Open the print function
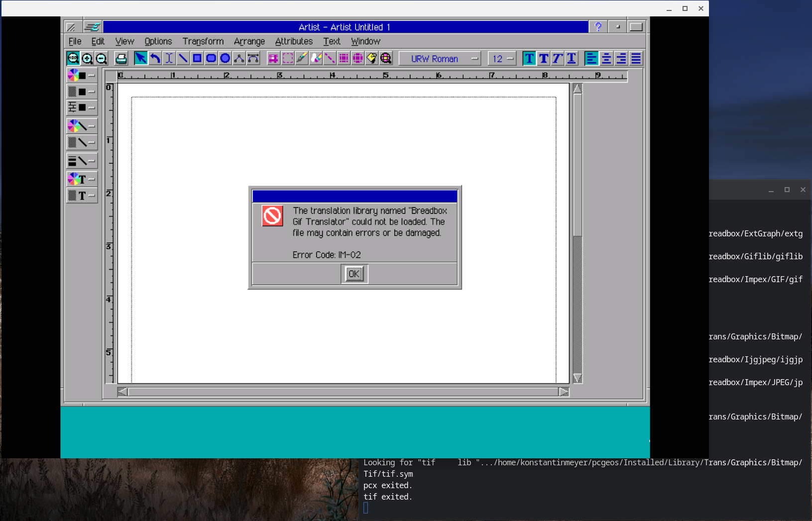 (x=121, y=58)
